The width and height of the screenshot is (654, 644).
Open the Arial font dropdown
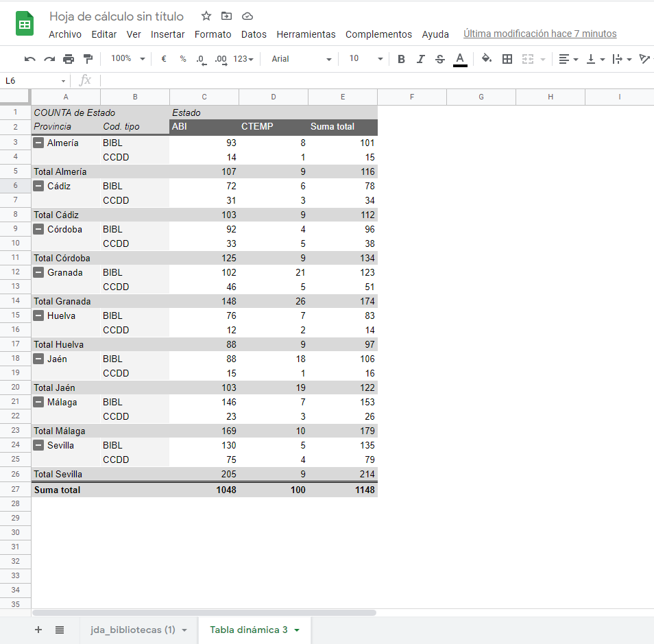(301, 59)
